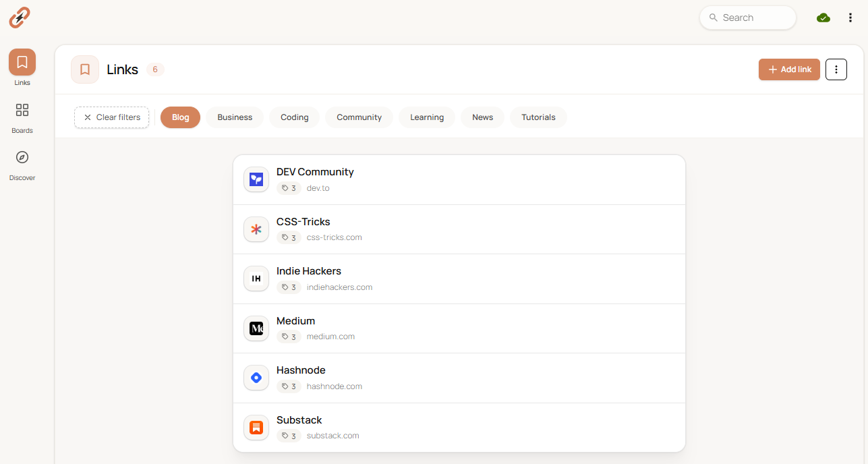Image resolution: width=868 pixels, height=464 pixels.
Task: Click the indiehackers.com URL text
Action: coord(340,287)
